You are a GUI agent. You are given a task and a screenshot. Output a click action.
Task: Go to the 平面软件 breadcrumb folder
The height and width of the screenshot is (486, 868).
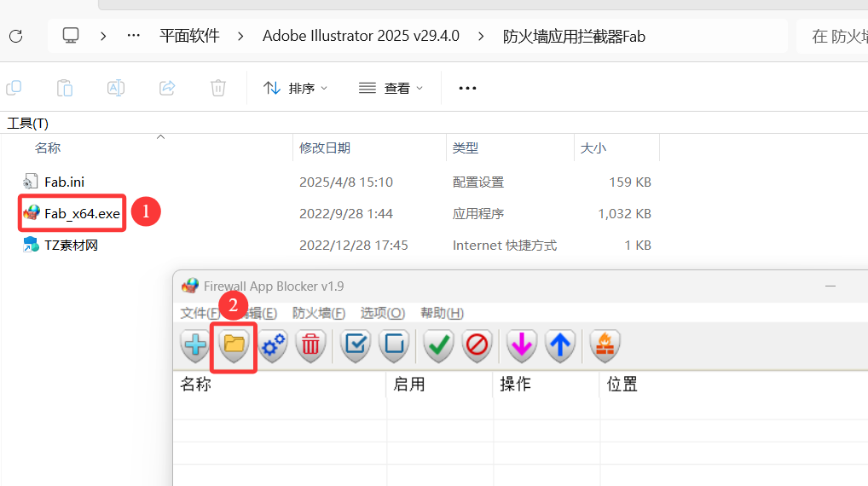pos(189,37)
